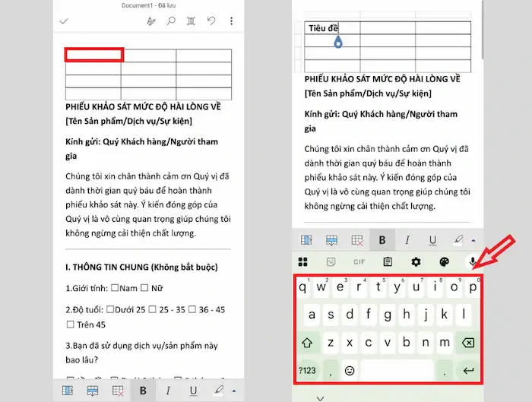Screen dimensions: 532x402
Task: Tap the p key on keyboard
Action: [x=473, y=287]
